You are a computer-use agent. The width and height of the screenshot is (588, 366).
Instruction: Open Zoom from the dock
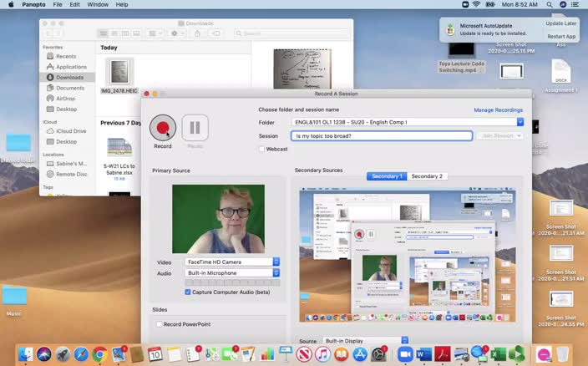tap(406, 354)
